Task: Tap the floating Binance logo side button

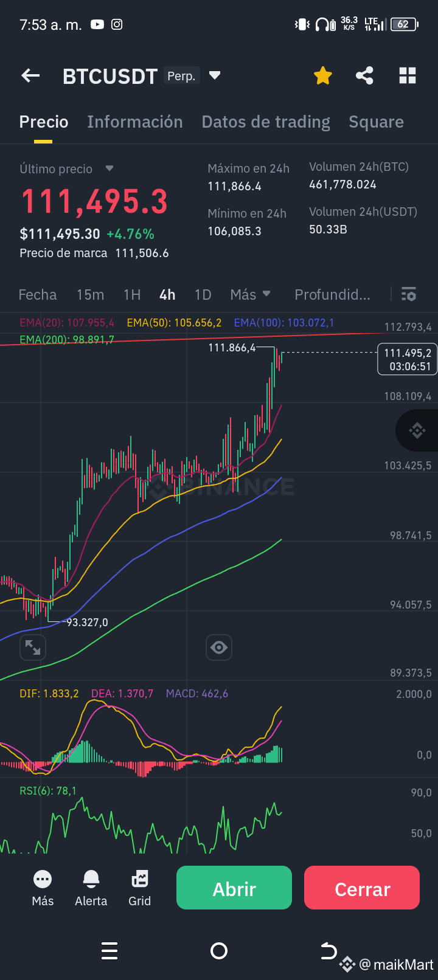Action: (x=417, y=430)
